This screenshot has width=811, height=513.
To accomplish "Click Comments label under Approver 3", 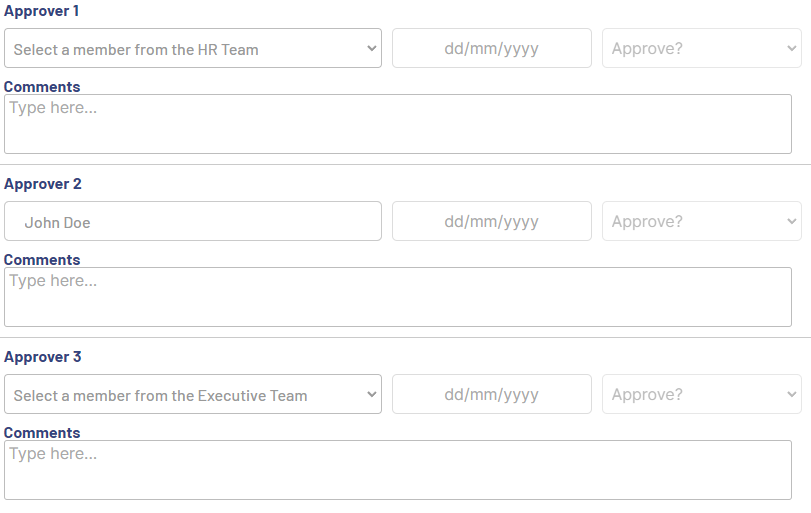I will click(x=42, y=433).
